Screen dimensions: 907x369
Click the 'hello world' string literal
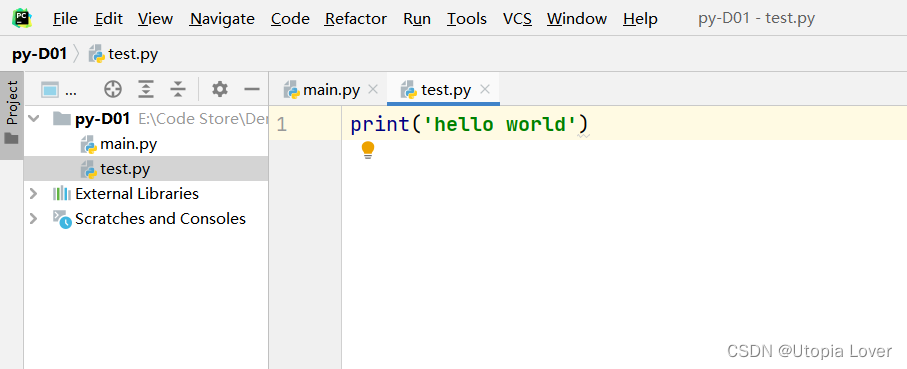(x=500, y=124)
